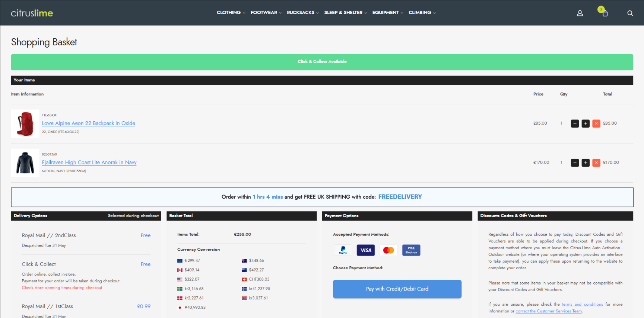Click the FREEDELIVERY promo code
This screenshot has height=318, width=644.
[400, 197]
